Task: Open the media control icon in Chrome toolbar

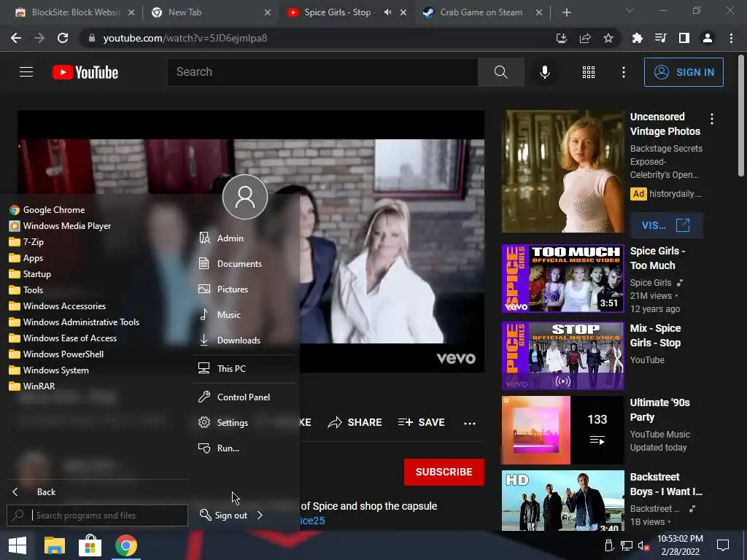Action: [660, 38]
